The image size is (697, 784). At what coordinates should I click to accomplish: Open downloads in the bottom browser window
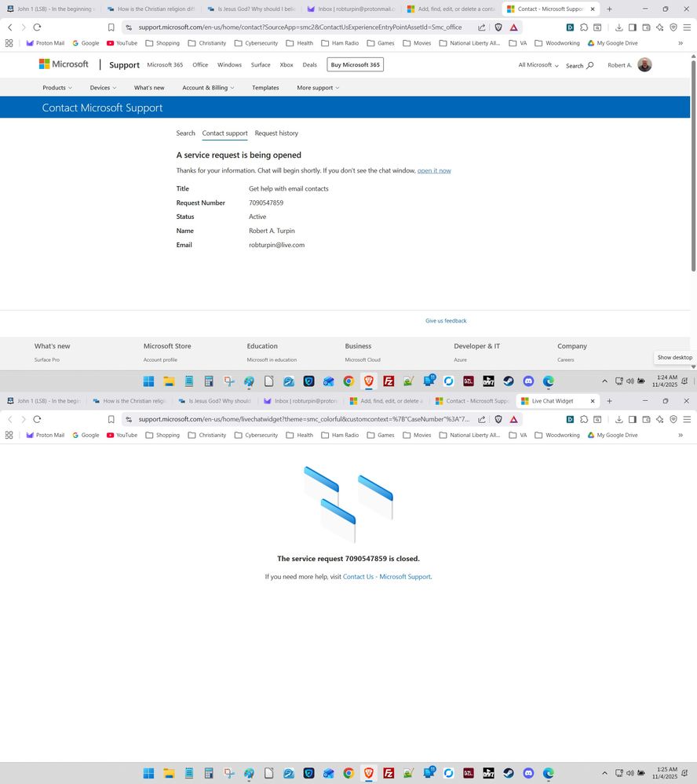[619, 420]
